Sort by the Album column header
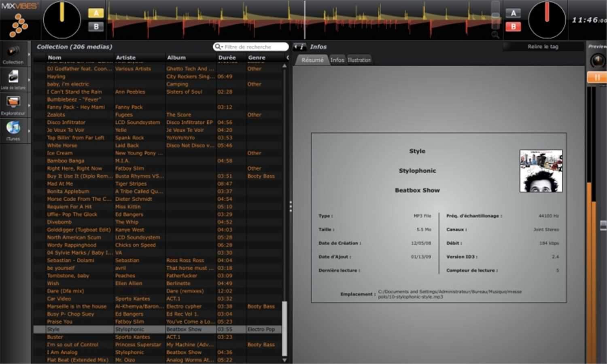 176,57
